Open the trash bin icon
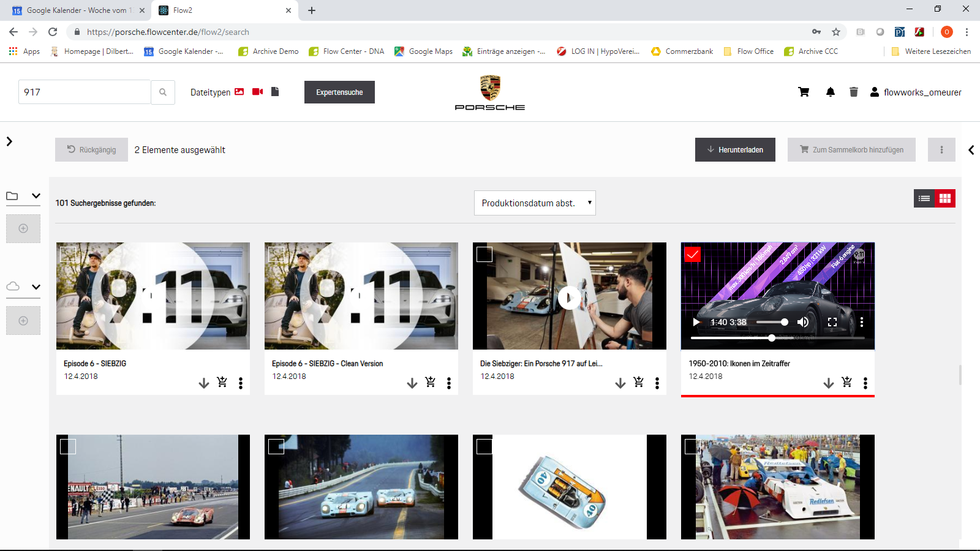Screen dimensions: 980x551 (x=854, y=92)
